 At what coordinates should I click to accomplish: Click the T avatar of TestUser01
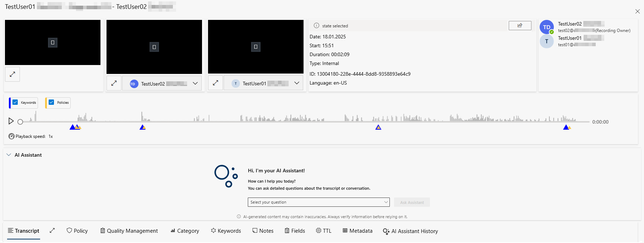[x=547, y=41]
